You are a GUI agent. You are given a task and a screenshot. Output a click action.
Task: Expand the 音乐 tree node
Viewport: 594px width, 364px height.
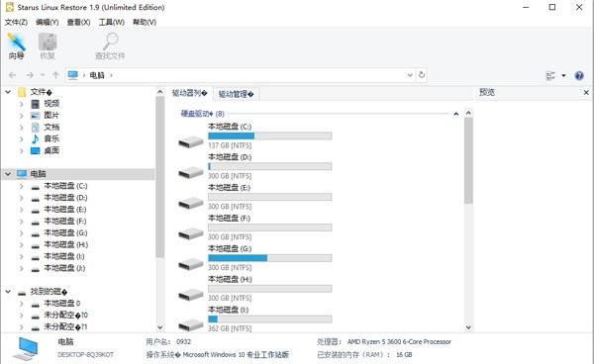pos(21,138)
